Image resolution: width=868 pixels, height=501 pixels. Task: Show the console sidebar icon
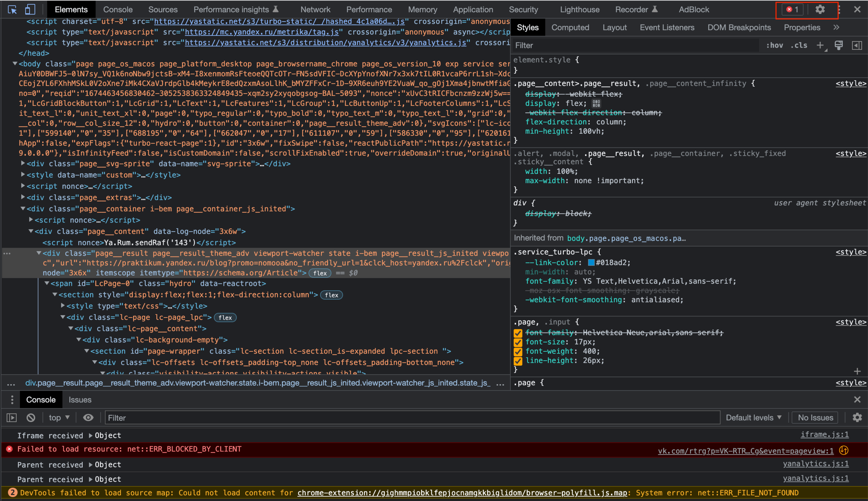tap(12, 418)
